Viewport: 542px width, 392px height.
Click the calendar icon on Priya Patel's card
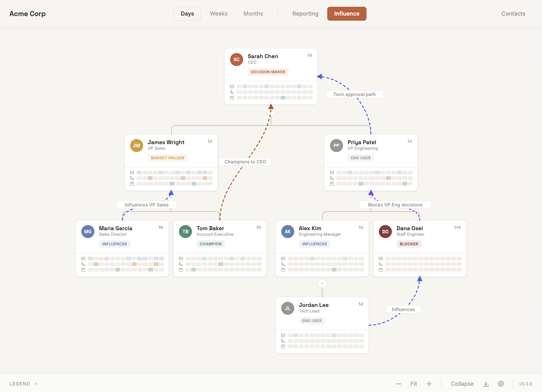(x=332, y=184)
